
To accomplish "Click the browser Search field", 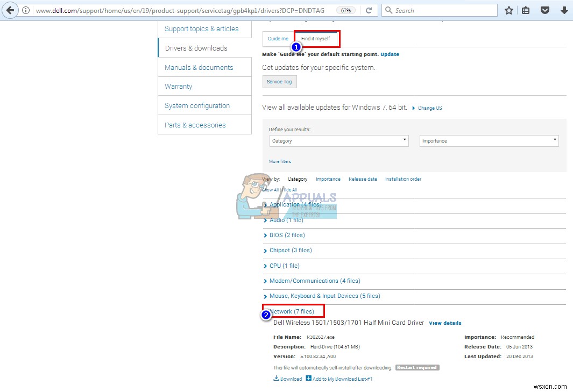I will [x=439, y=11].
